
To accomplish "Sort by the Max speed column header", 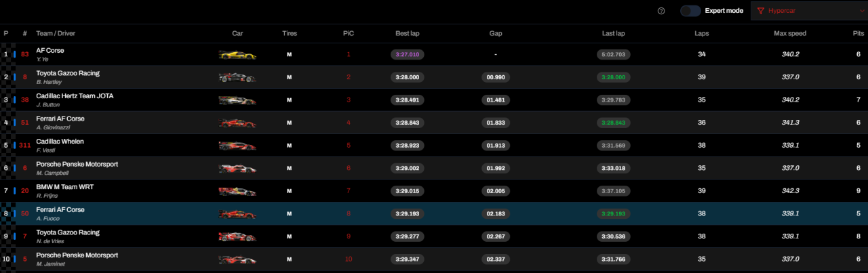I will (790, 33).
